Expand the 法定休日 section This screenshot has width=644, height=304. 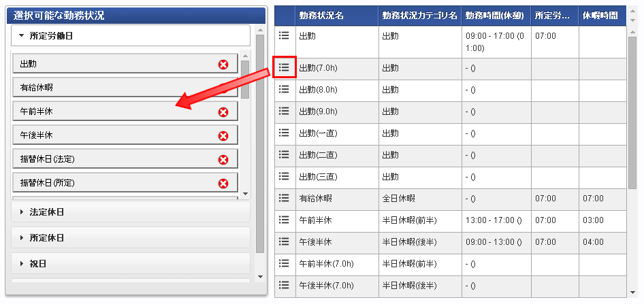coord(131,212)
